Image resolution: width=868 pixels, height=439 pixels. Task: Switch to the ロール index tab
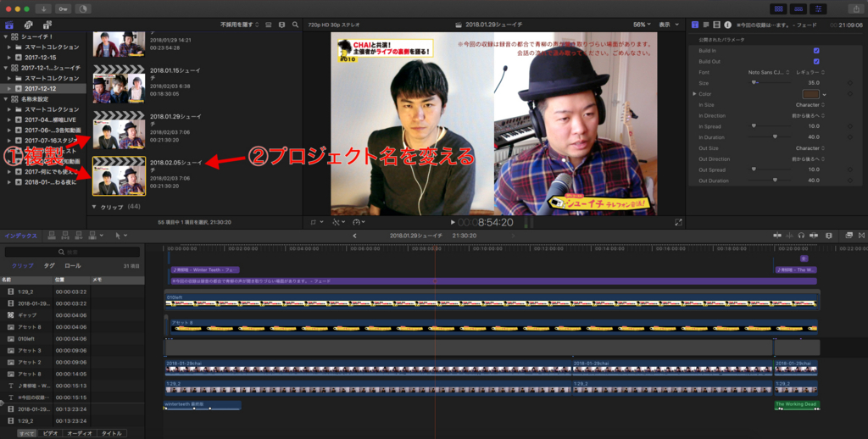[73, 266]
